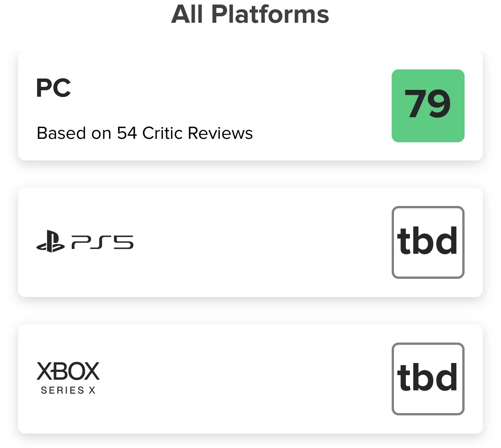Click the green 79 PC score badge
This screenshot has height=448, width=501.
[428, 106]
